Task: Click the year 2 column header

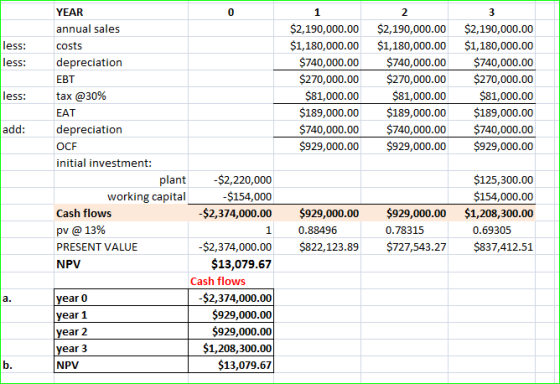Action: tap(404, 12)
